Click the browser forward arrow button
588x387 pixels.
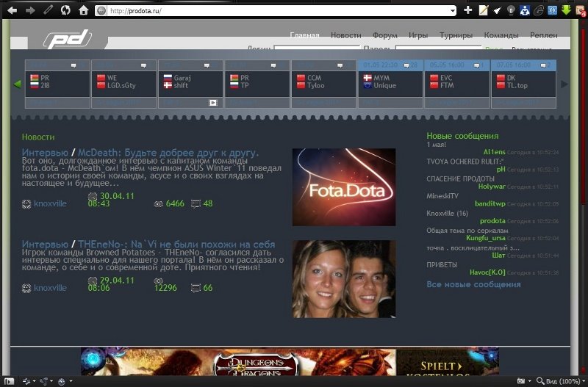coord(29,10)
